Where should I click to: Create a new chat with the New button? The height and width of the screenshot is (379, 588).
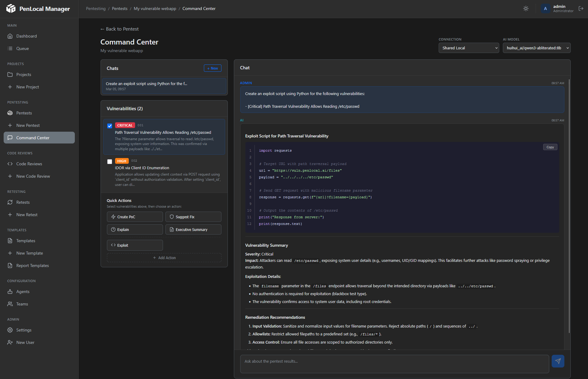pyautogui.click(x=212, y=68)
